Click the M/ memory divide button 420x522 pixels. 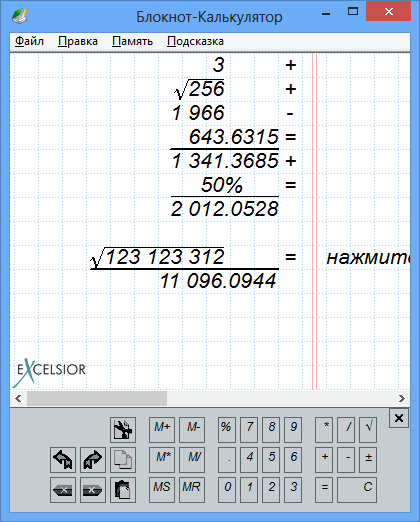coord(192,460)
